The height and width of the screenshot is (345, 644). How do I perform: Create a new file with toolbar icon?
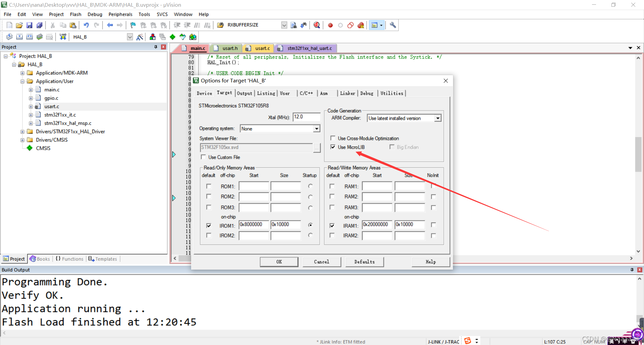(x=9, y=25)
